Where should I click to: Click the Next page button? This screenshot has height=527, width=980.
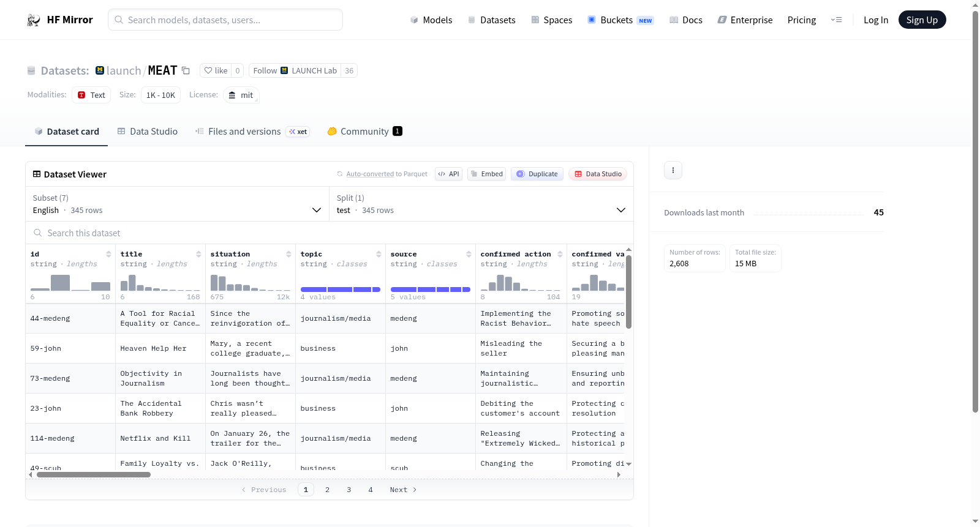403,490
